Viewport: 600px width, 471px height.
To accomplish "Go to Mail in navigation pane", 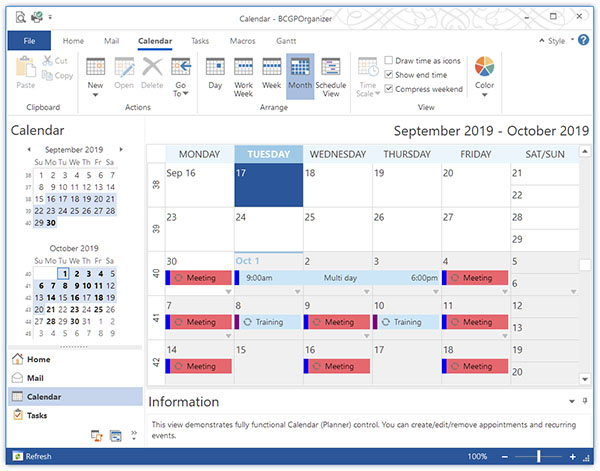I will tap(35, 378).
